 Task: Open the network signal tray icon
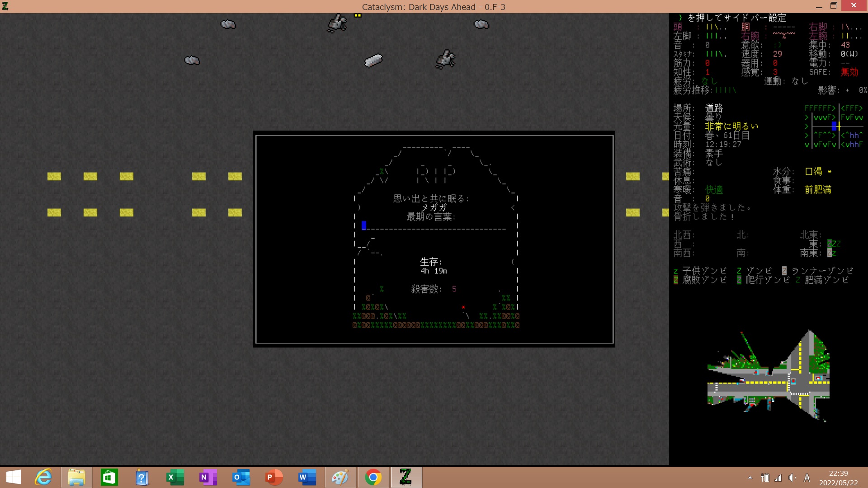(x=778, y=478)
